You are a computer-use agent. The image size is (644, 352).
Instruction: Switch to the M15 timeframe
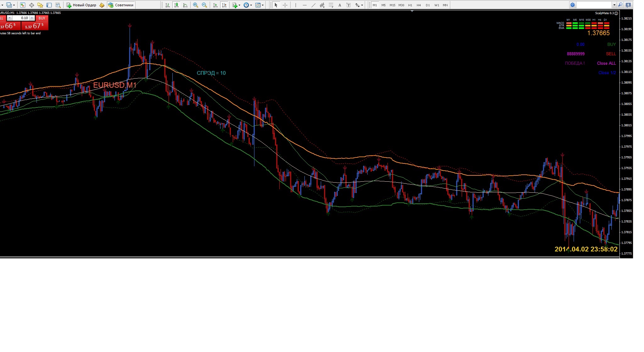pyautogui.click(x=392, y=5)
